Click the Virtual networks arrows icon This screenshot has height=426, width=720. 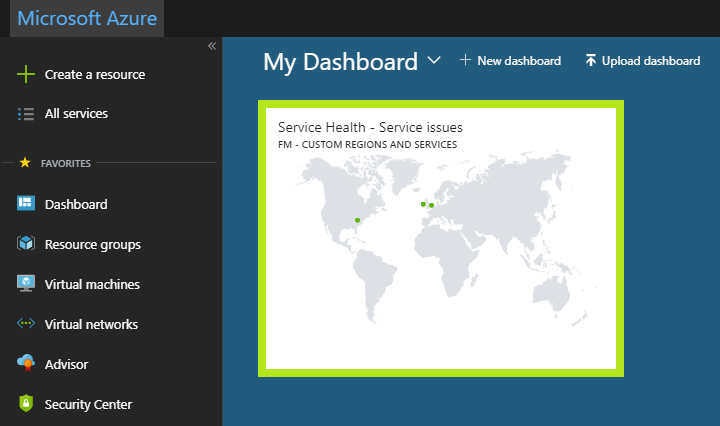(26, 323)
